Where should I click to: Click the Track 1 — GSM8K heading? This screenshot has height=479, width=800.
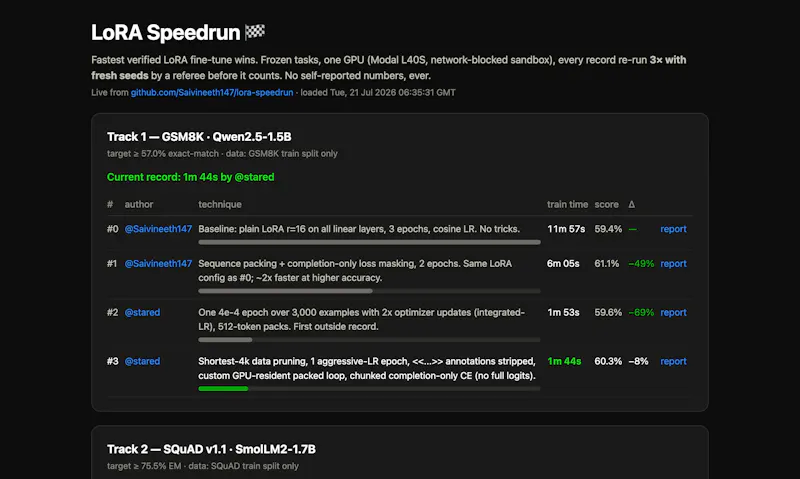(x=199, y=137)
